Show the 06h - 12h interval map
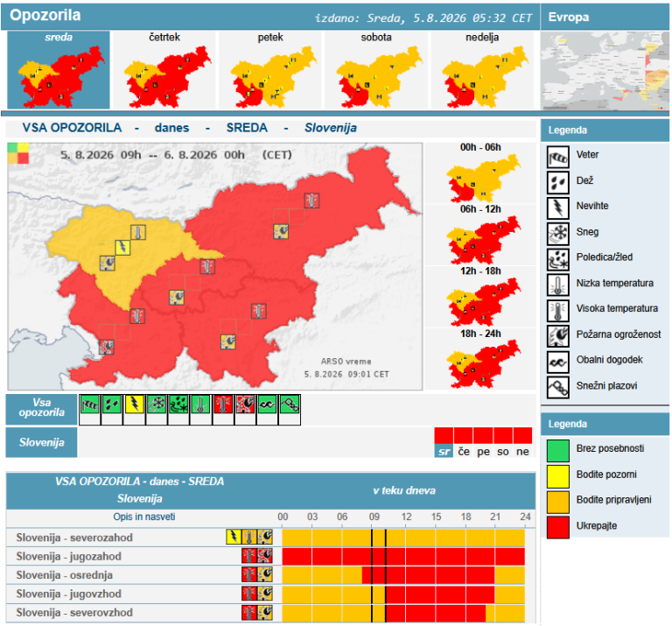Screen dimensions: 672x626 pos(481,235)
